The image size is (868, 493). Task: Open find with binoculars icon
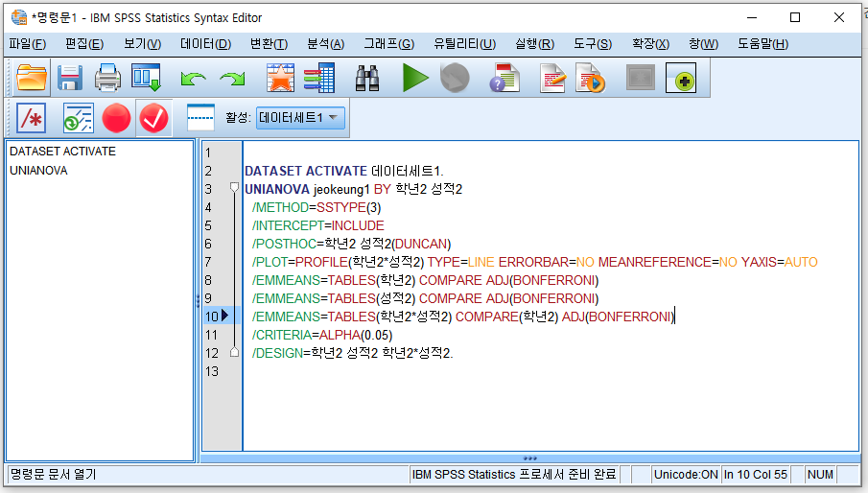(x=367, y=78)
